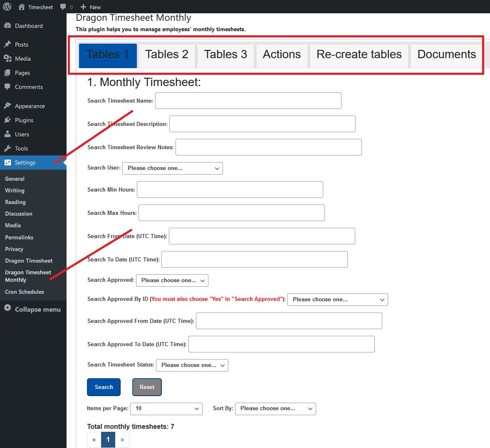The width and height of the screenshot is (490, 448).
Task: Click the Posts pushpin icon
Action: (7, 44)
